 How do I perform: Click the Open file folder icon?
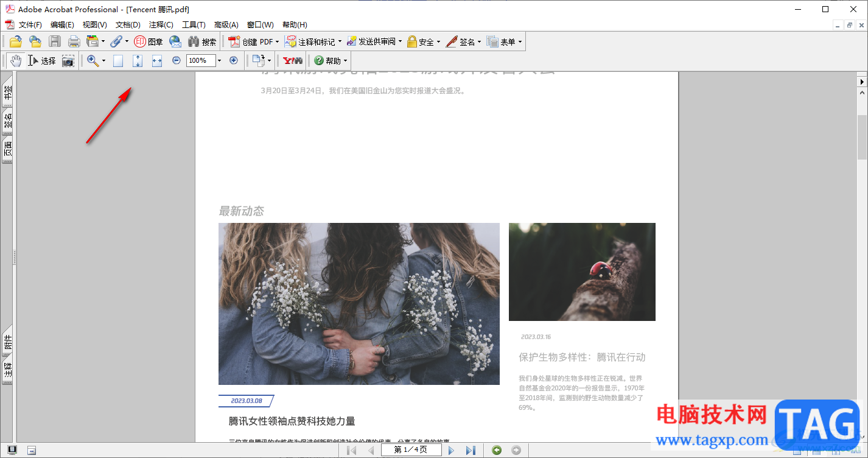point(16,41)
